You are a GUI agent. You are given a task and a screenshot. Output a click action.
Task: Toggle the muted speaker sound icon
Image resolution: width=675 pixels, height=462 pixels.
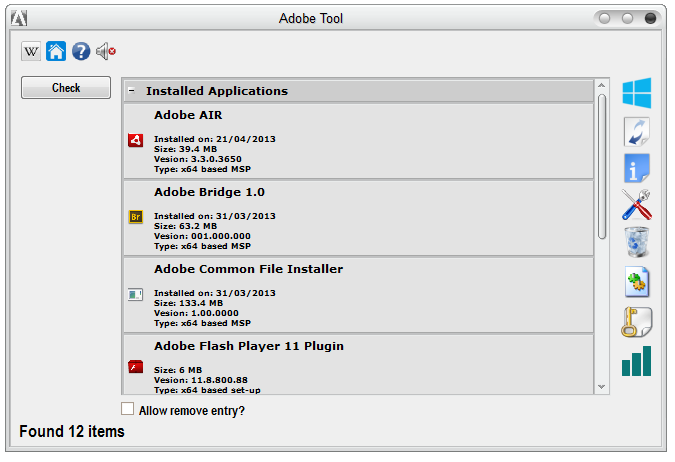[x=106, y=51]
